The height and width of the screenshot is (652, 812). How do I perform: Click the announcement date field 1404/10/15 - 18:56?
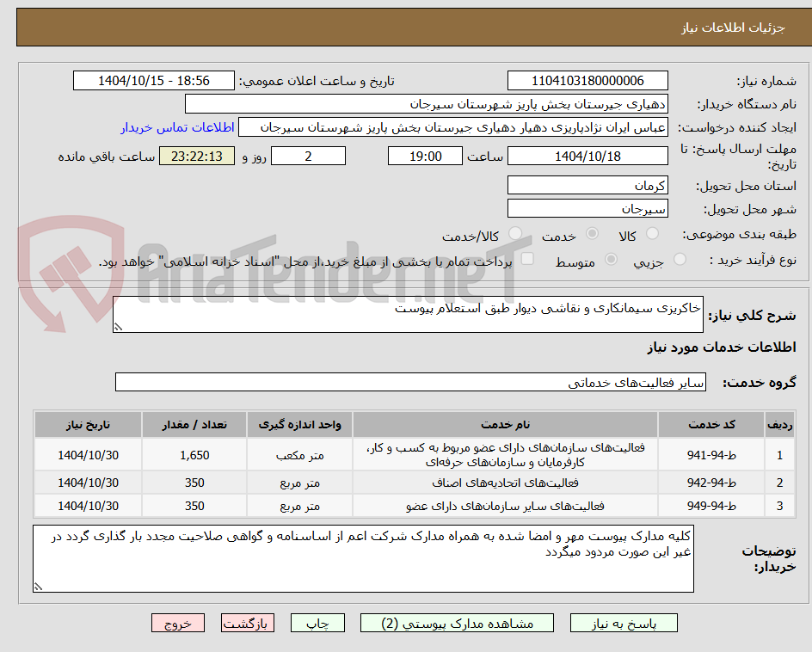tap(154, 81)
